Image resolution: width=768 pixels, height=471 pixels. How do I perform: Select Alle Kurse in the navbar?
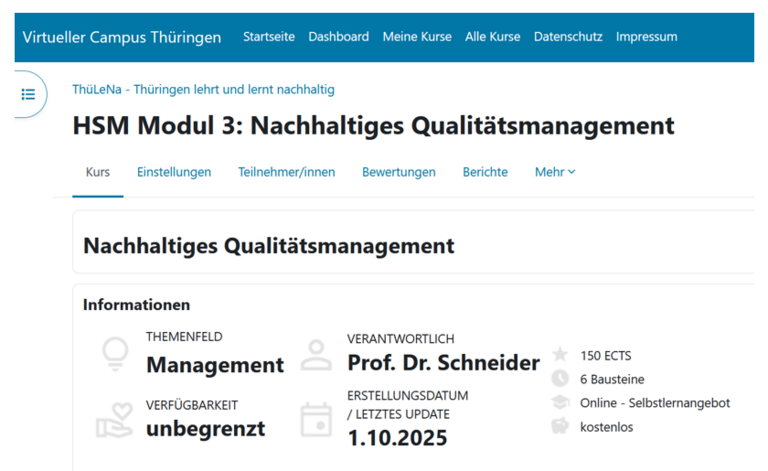(492, 37)
